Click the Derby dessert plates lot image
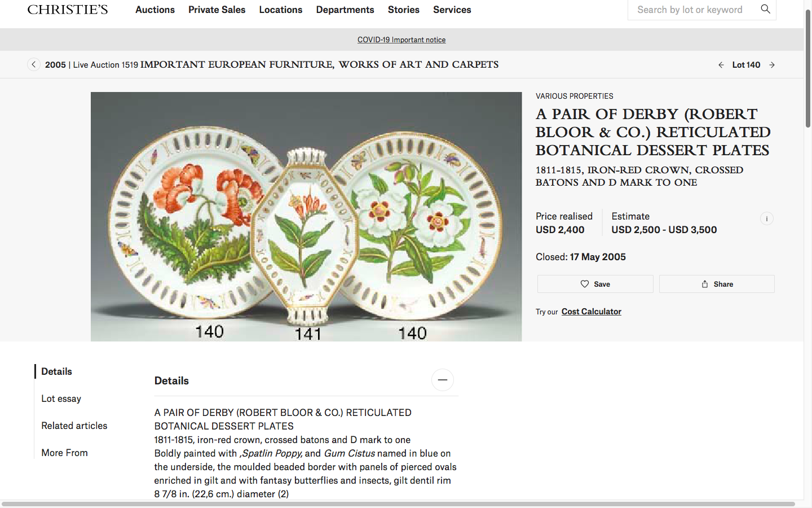Viewport: 812px width, 508px height. (x=306, y=217)
